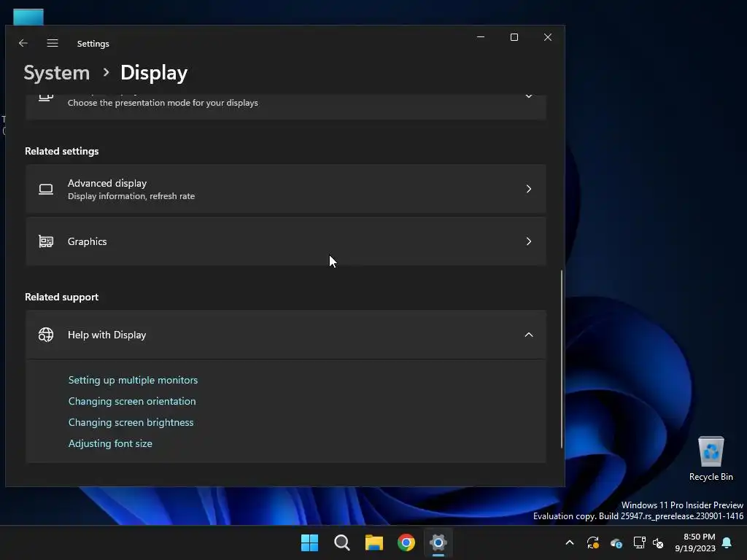Click 'Choose the presentation mode' description text
This screenshot has height=560, width=747.
coord(163,103)
